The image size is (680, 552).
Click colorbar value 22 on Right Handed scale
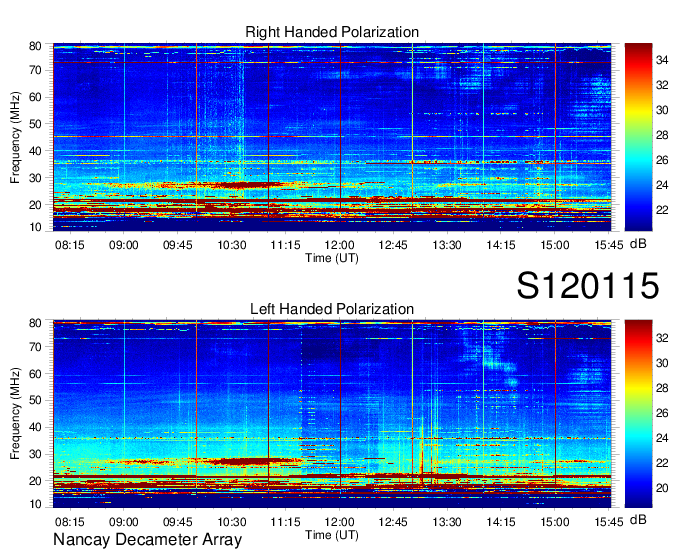(x=662, y=210)
